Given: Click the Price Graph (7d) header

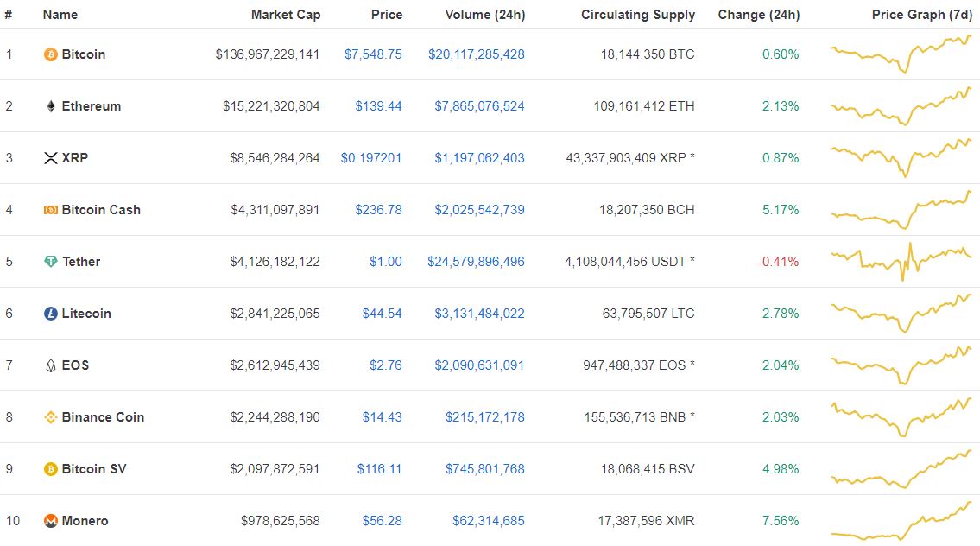Looking at the screenshot, I should (922, 15).
